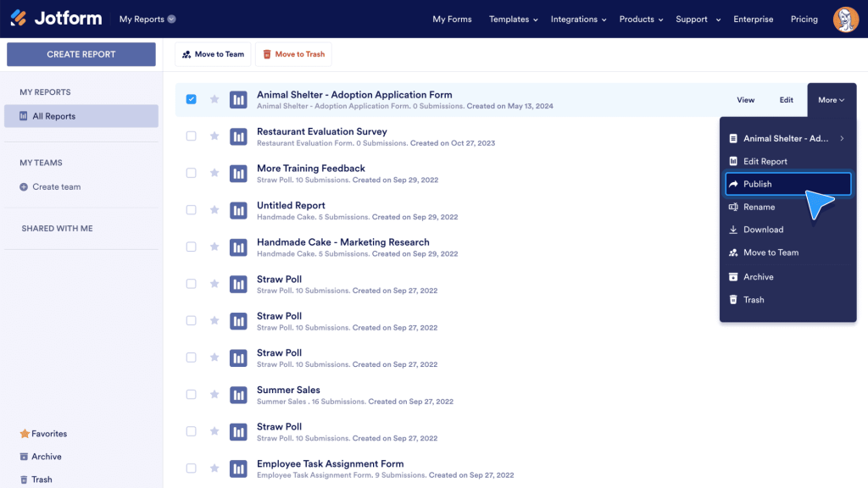This screenshot has width=868, height=488.
Task: Uncheck the Animal Shelter report checkbox
Action: [x=191, y=99]
